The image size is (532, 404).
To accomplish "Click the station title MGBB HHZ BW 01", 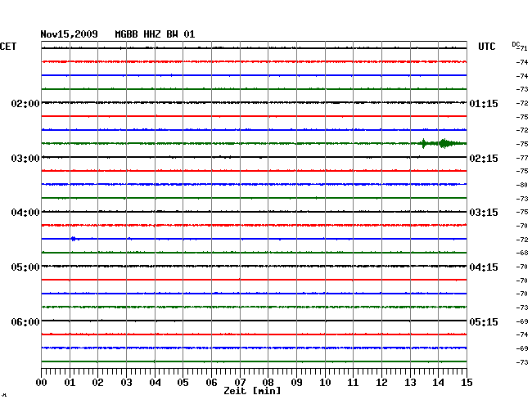I will click(155, 34).
